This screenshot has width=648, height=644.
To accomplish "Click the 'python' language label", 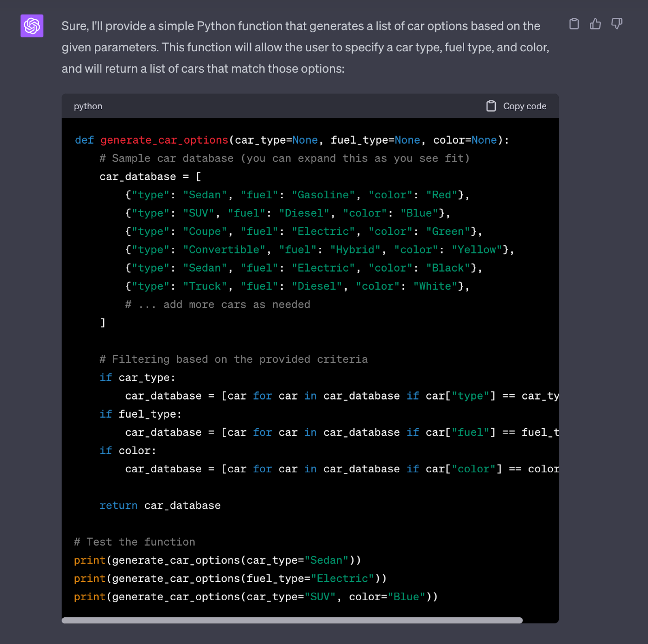I will click(88, 106).
